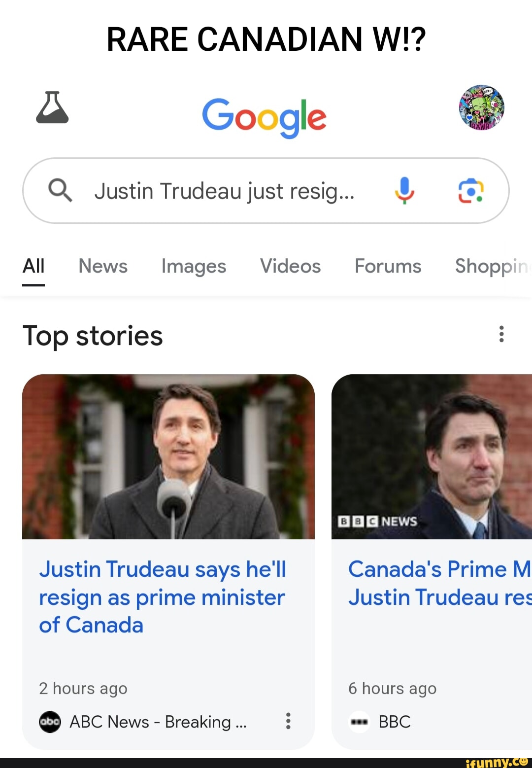The image size is (532, 768).
Task: Open options on the ABC News article
Action: pyautogui.click(x=288, y=722)
